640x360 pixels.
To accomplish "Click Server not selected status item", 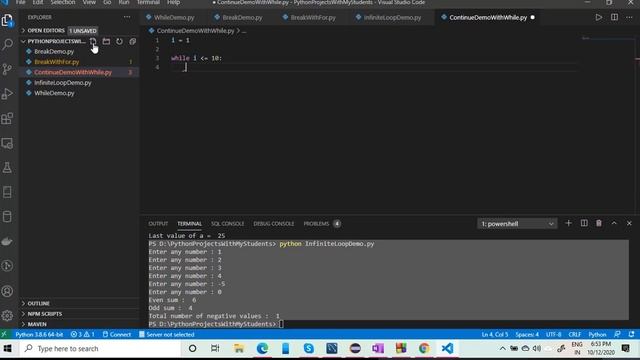I will tap(167, 334).
